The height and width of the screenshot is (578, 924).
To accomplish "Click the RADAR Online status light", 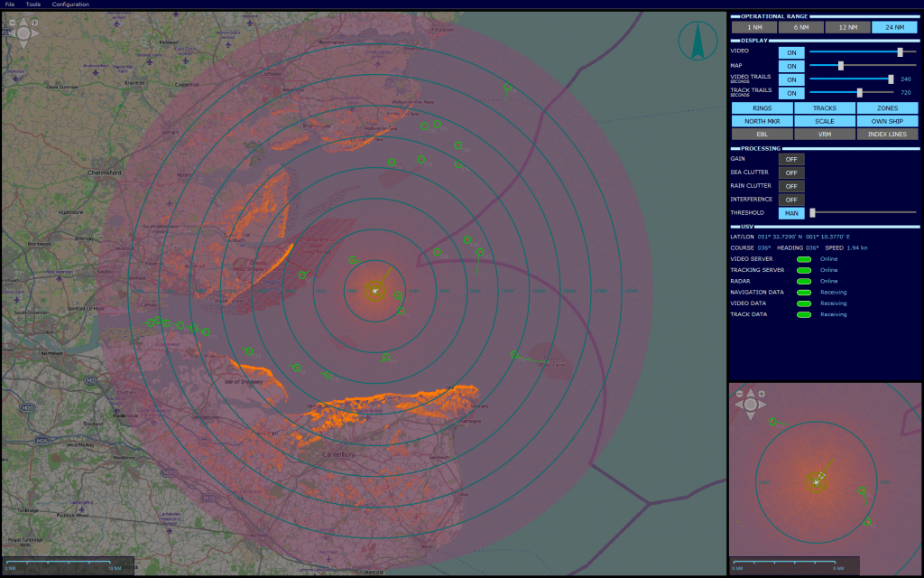I will (802, 281).
